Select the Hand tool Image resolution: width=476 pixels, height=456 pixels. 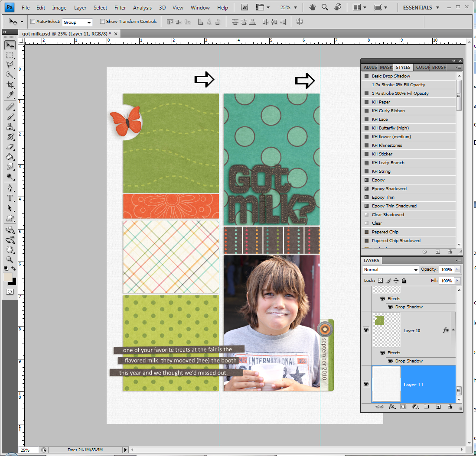[10, 249]
